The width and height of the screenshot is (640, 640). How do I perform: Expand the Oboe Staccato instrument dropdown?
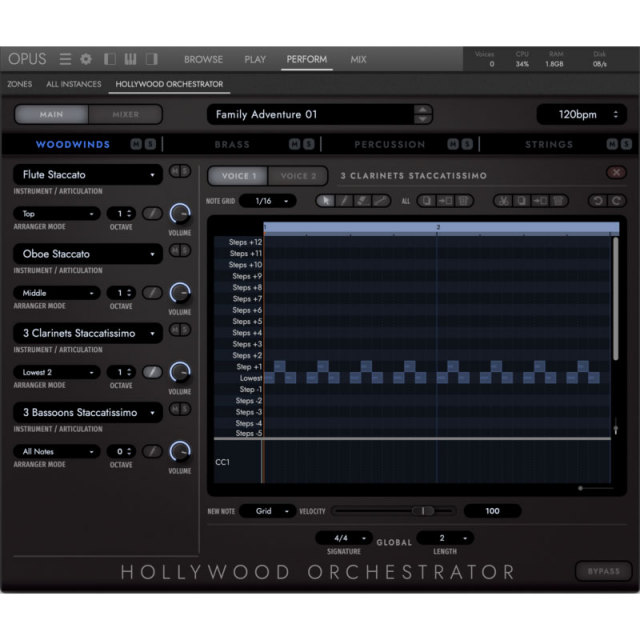88,254
